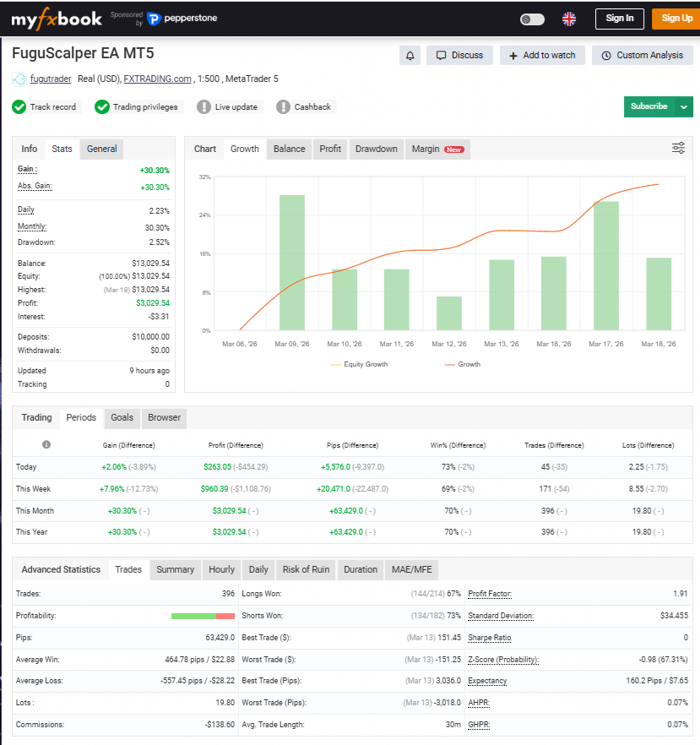Screen dimensions: 700x745
Task: Click the Gain (Difference) column header
Action: (x=128, y=445)
